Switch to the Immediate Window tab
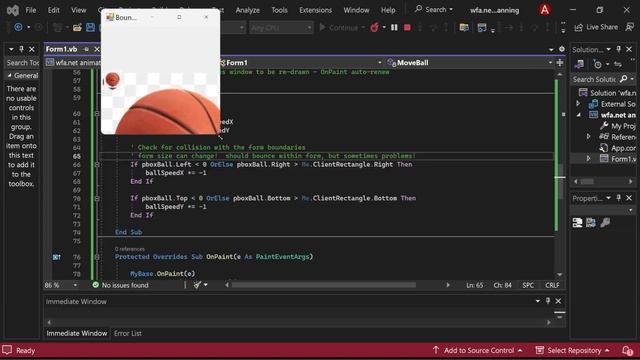The width and height of the screenshot is (640, 360). pyautogui.click(x=77, y=333)
